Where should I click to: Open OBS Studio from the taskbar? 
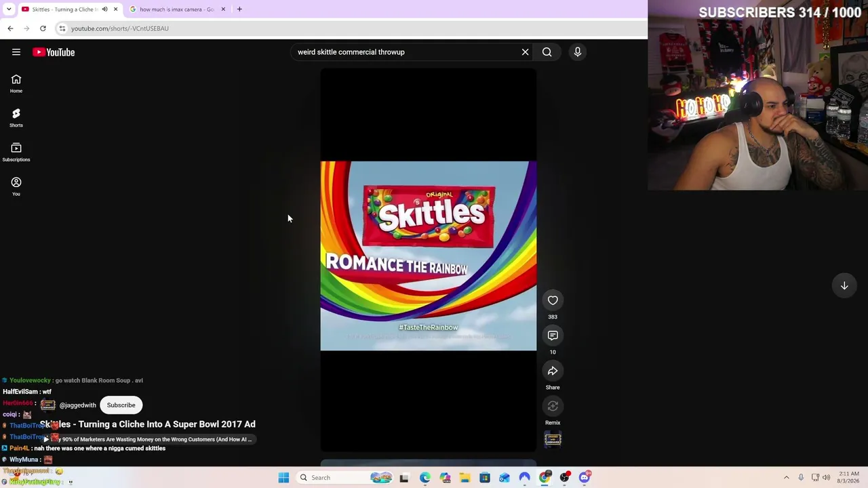click(x=564, y=478)
